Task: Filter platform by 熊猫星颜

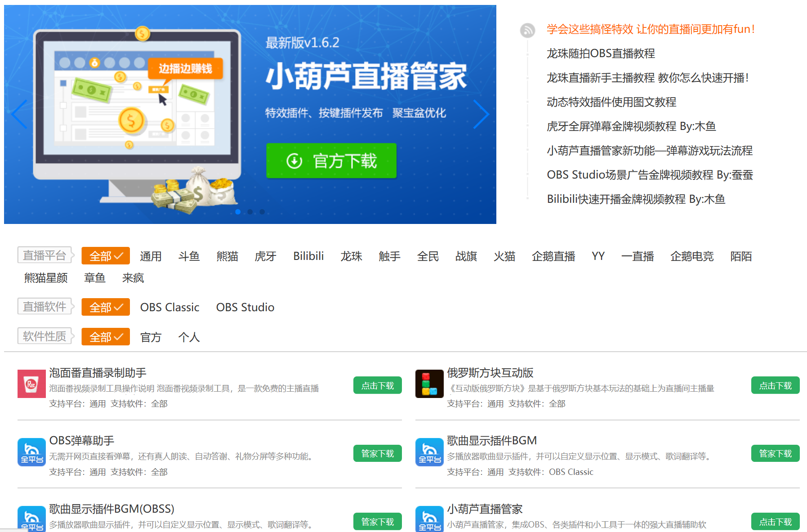Action: click(x=46, y=278)
